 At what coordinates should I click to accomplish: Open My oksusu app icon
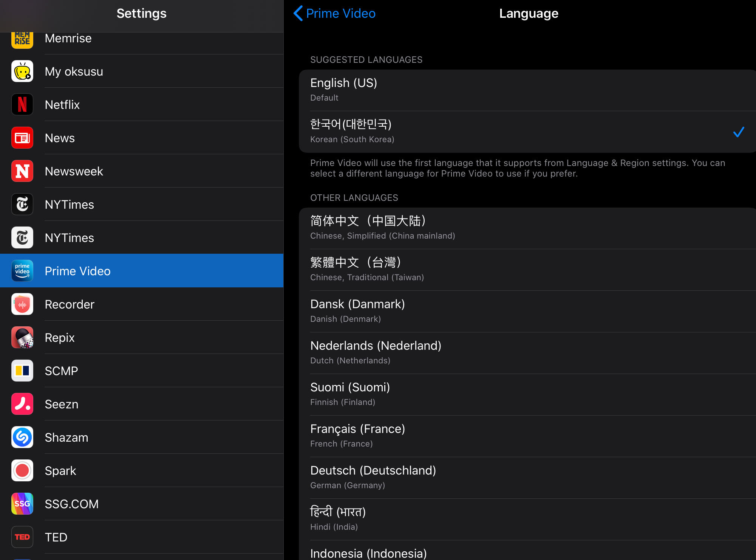(22, 71)
